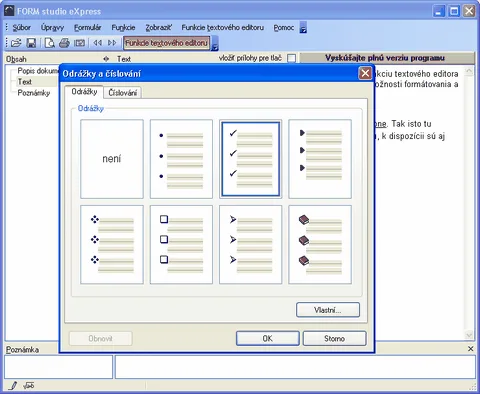Click scrollbar down arrow in text editor

[x=469, y=334]
